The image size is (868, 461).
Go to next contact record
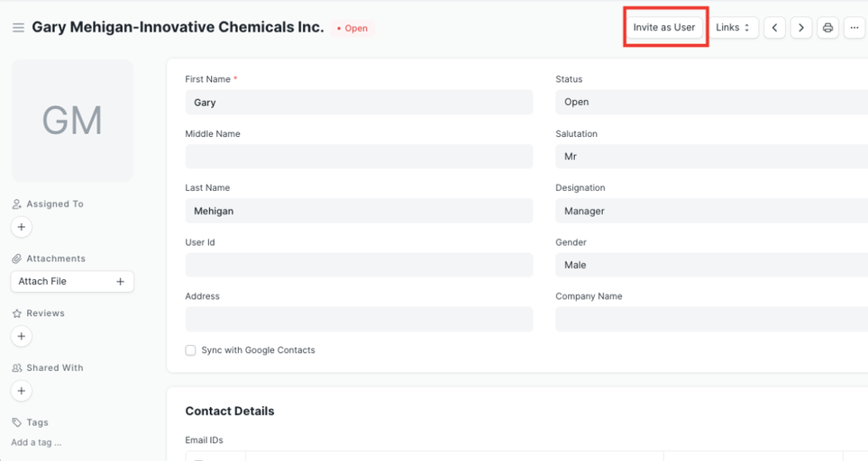801,28
